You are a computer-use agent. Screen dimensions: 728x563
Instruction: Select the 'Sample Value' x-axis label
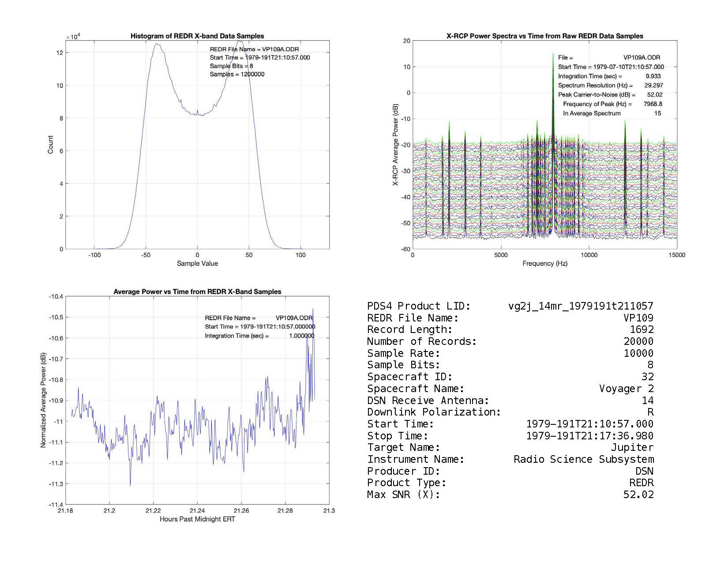197,264
